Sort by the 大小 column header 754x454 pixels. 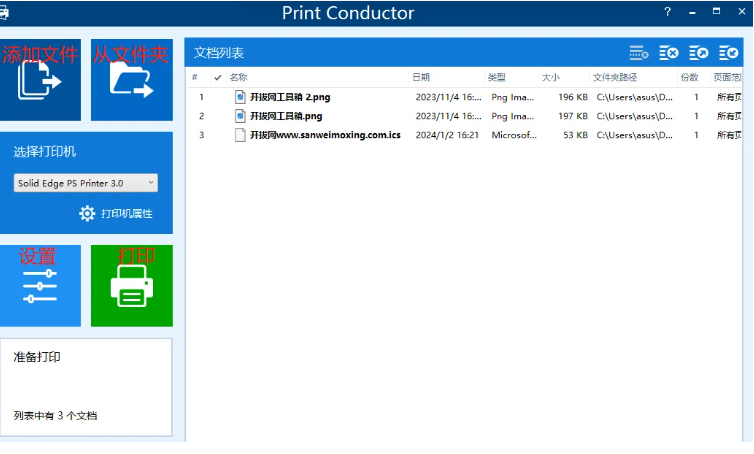(551, 77)
